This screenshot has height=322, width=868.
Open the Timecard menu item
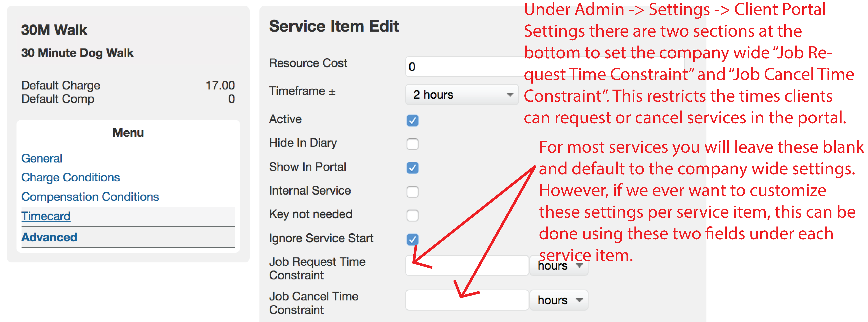pos(46,216)
